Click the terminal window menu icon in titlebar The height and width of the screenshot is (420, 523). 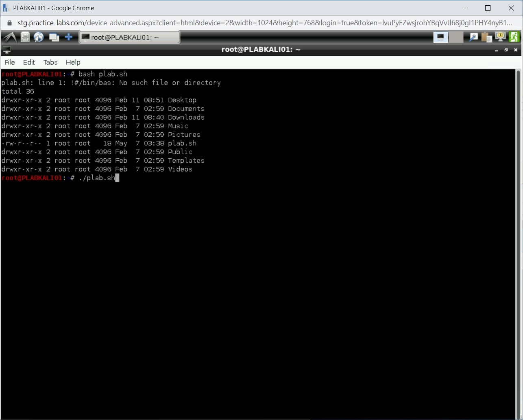[7, 50]
